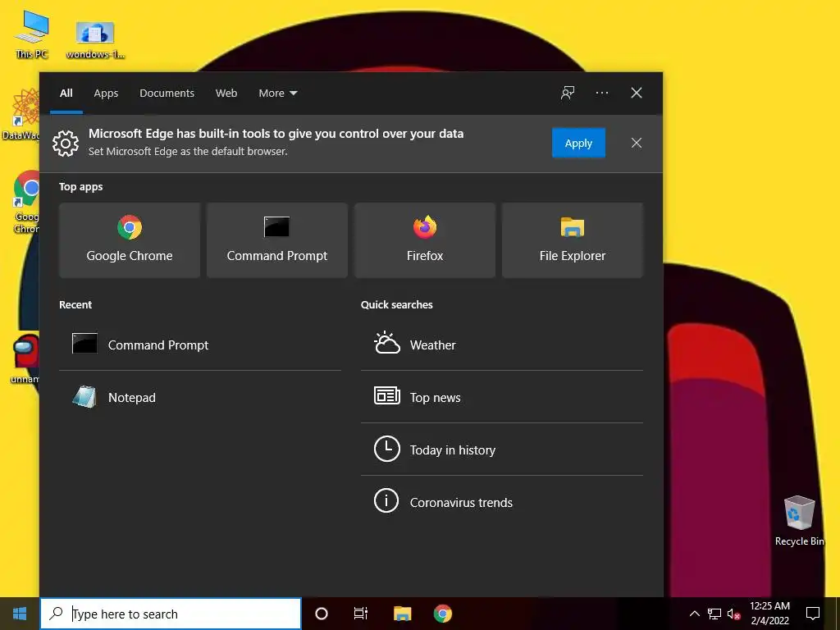Open Google Chrome from Top apps

[x=130, y=240]
